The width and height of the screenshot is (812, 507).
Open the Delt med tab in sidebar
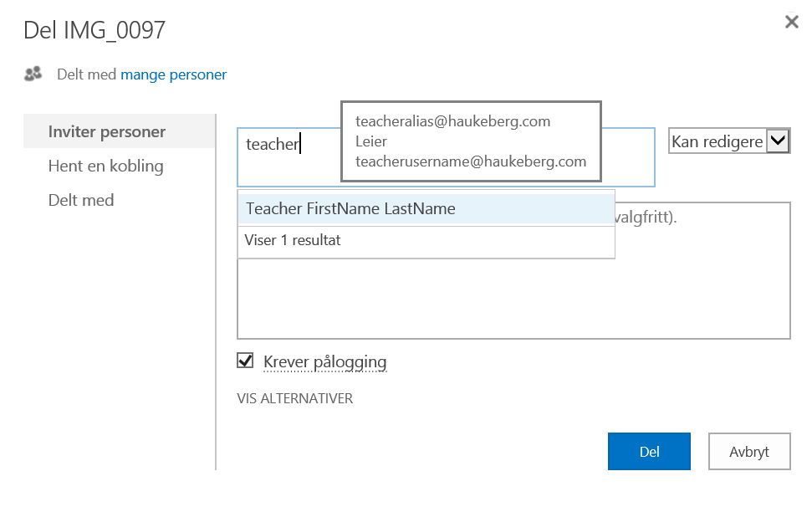81,200
